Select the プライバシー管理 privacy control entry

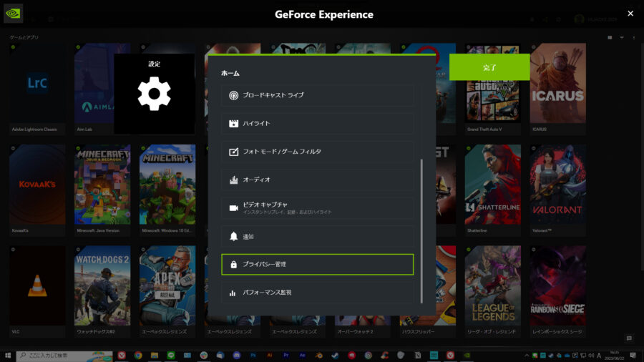(x=317, y=264)
